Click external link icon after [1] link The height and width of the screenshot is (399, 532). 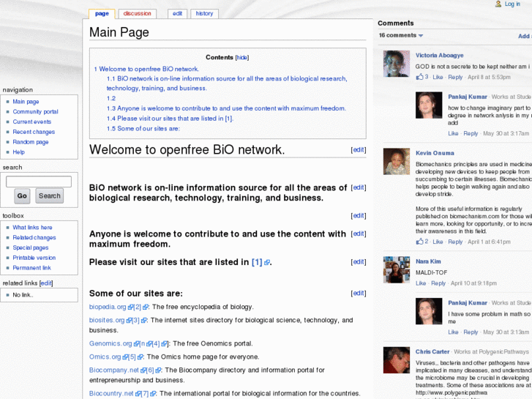click(x=267, y=263)
